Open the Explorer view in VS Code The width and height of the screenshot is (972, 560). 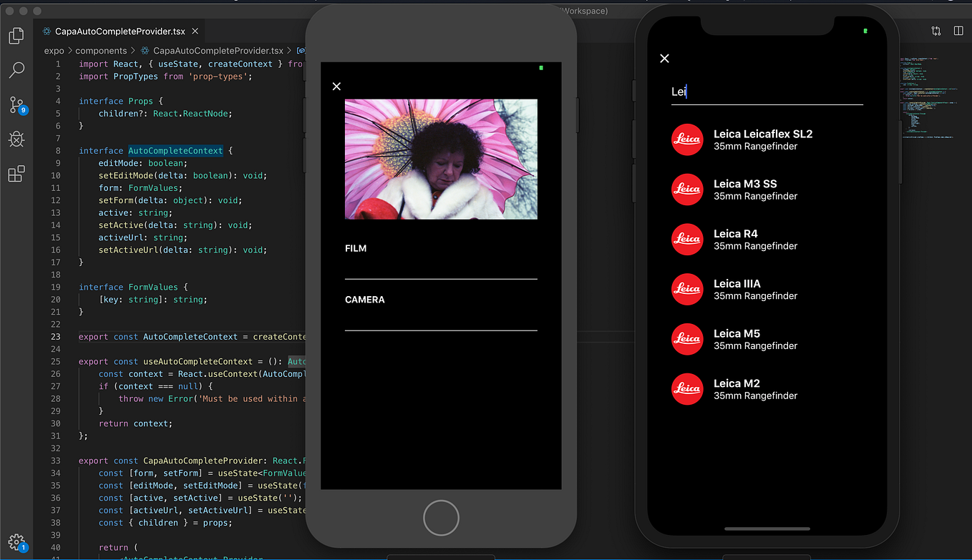16,35
